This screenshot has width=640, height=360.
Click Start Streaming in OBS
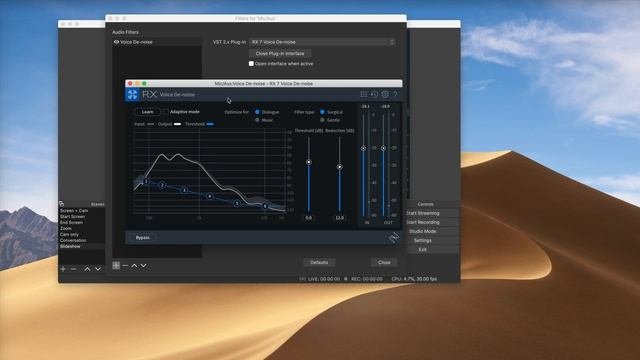[x=422, y=213]
